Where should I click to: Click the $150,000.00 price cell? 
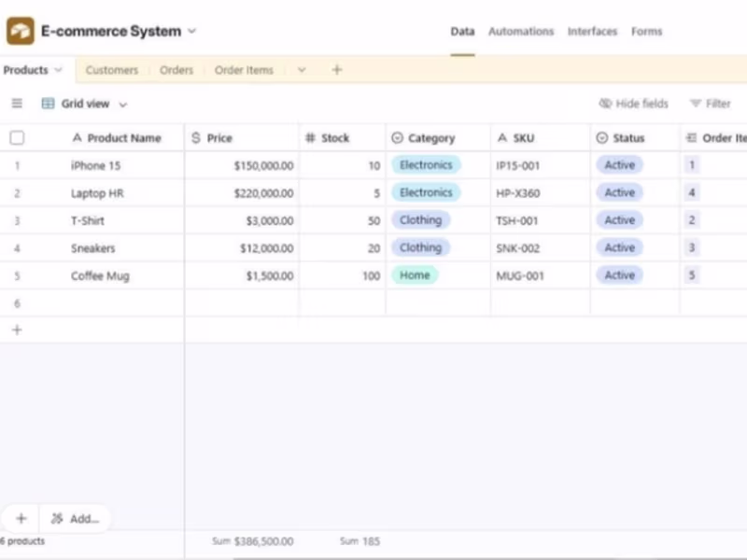242,166
